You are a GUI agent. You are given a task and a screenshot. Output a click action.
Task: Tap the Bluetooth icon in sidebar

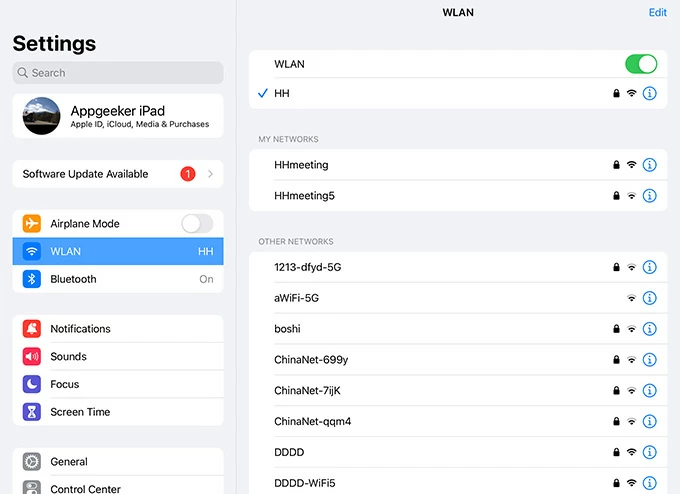click(x=32, y=279)
